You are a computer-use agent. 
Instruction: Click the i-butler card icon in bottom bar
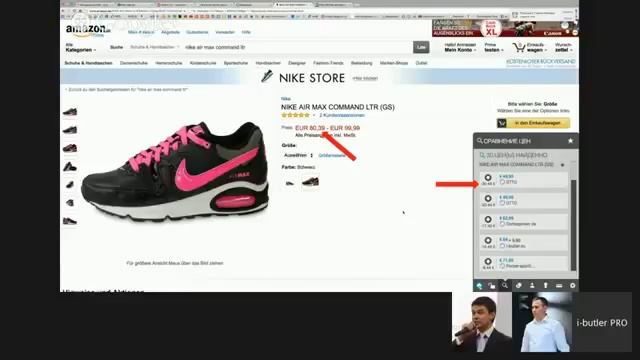tap(559, 286)
